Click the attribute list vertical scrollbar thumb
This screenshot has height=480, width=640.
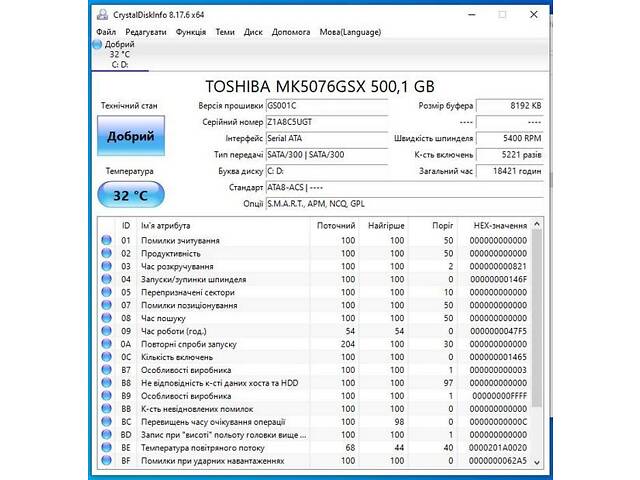click(537, 318)
